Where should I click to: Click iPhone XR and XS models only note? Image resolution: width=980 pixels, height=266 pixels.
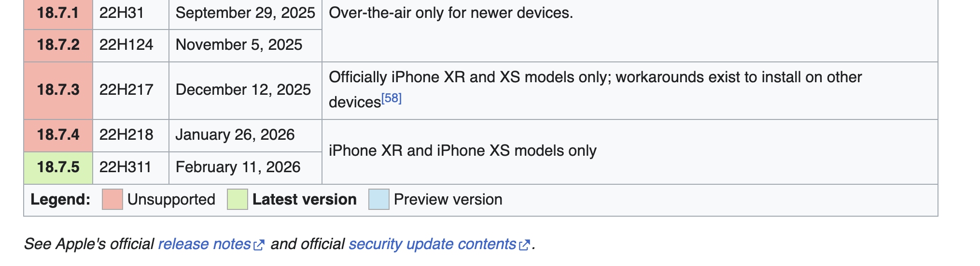(x=462, y=151)
